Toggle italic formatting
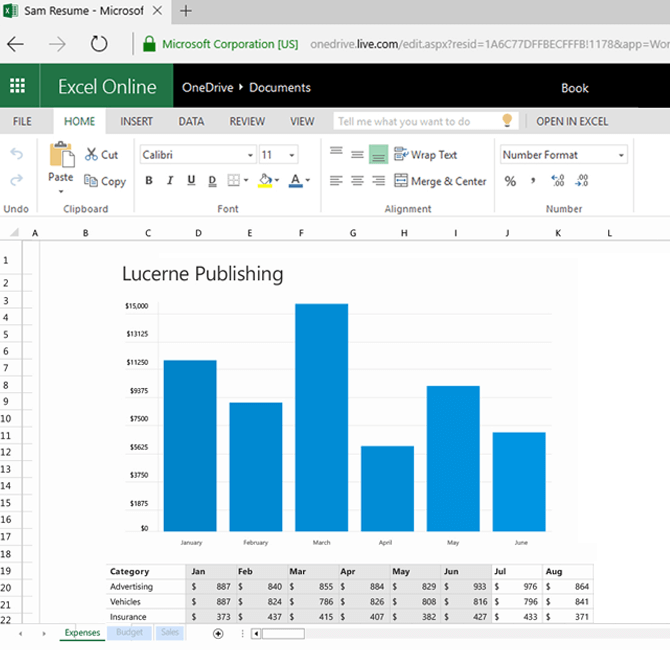This screenshot has height=650, width=670. point(170,181)
